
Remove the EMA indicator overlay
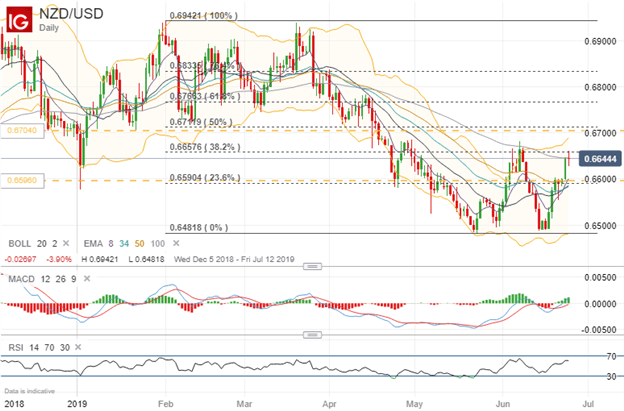pos(176,243)
